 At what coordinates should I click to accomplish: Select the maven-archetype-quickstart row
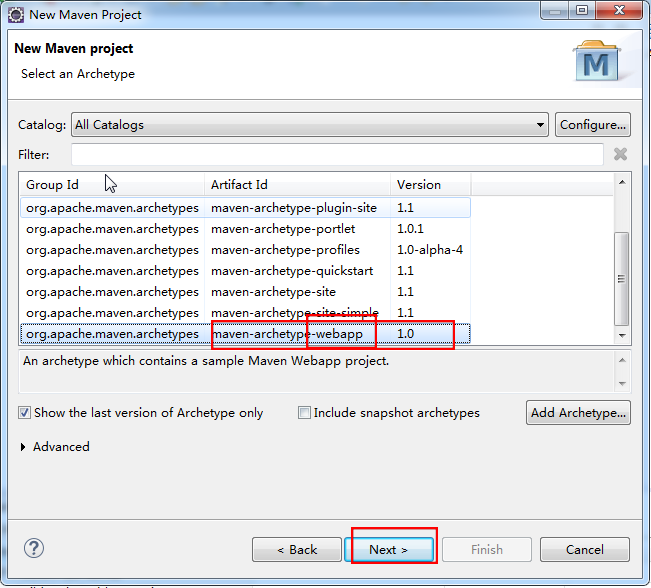coord(285,271)
